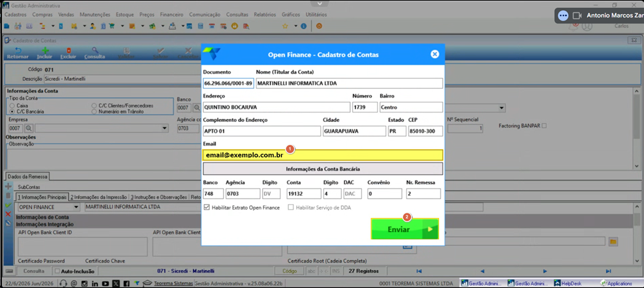
Task: Click the edit note icon in SubContas sidebar
Action: [8, 223]
